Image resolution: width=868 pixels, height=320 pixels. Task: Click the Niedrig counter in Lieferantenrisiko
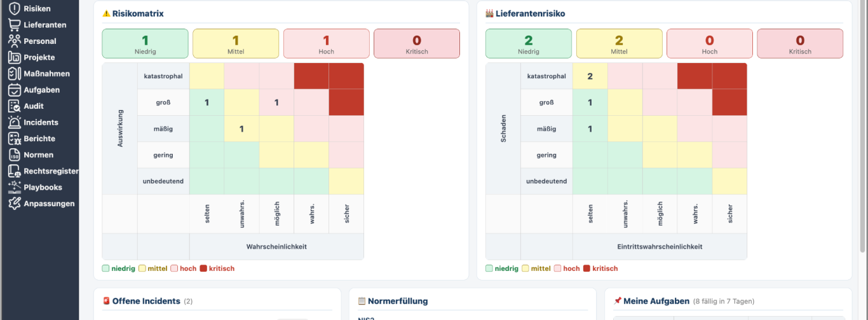pyautogui.click(x=528, y=43)
